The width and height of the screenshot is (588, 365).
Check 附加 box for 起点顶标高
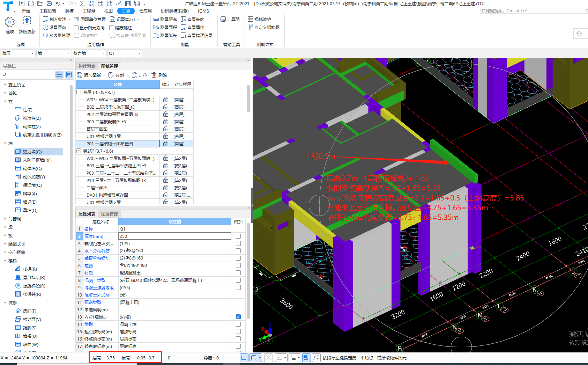tap(238, 331)
